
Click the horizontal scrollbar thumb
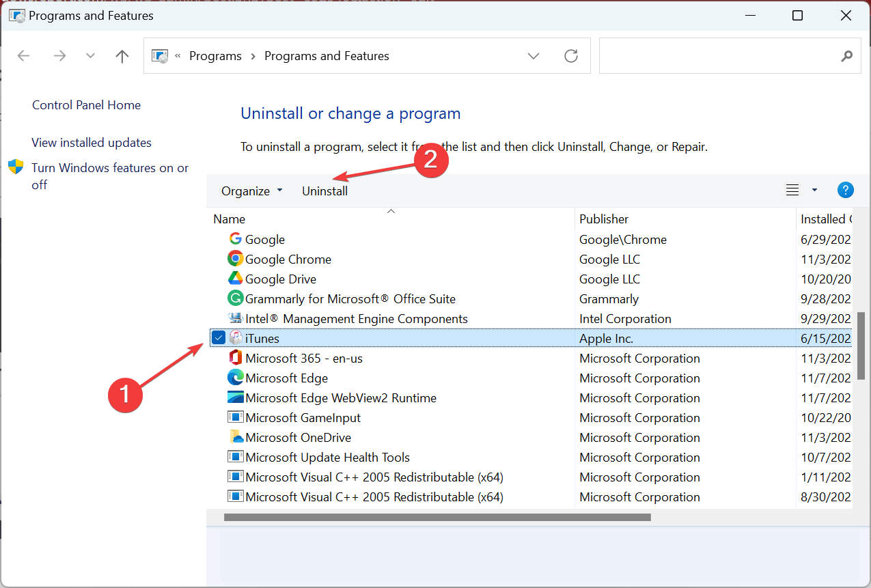437,517
